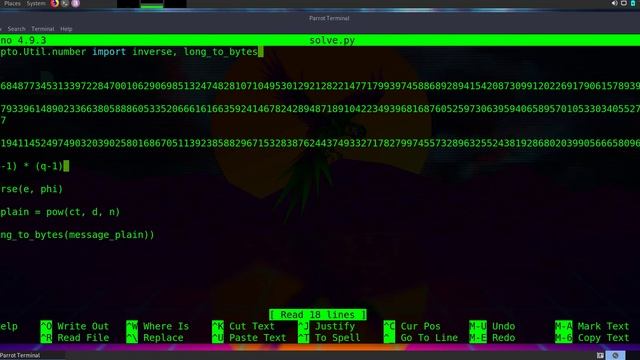Place cursor on the rse(e, phi) line
Image resolution: width=640 pixels, height=360 pixels.
point(31,189)
